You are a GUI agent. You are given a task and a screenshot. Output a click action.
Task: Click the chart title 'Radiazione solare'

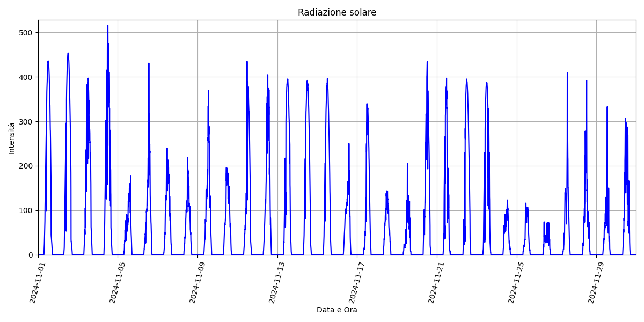tap(337, 12)
